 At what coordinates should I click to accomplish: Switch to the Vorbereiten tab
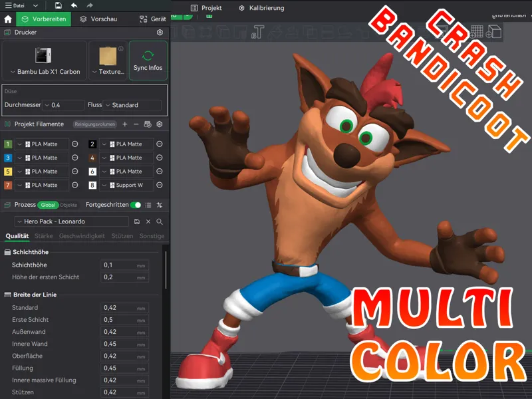[44, 19]
